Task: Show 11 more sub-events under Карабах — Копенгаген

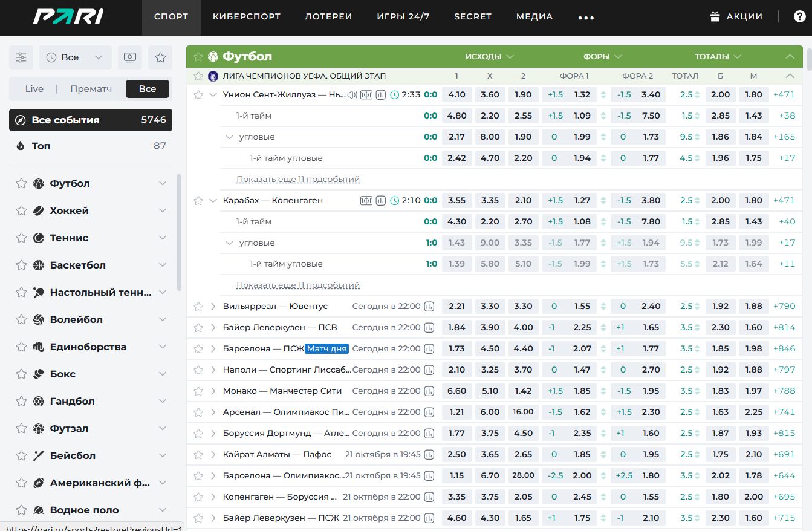Action: (x=298, y=285)
